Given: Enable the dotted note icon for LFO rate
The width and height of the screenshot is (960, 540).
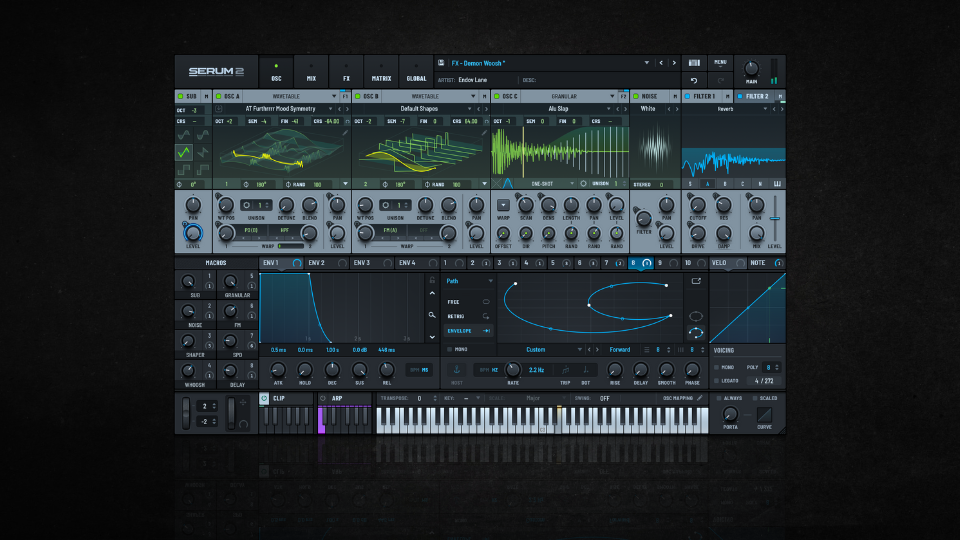Looking at the screenshot, I should click(585, 370).
